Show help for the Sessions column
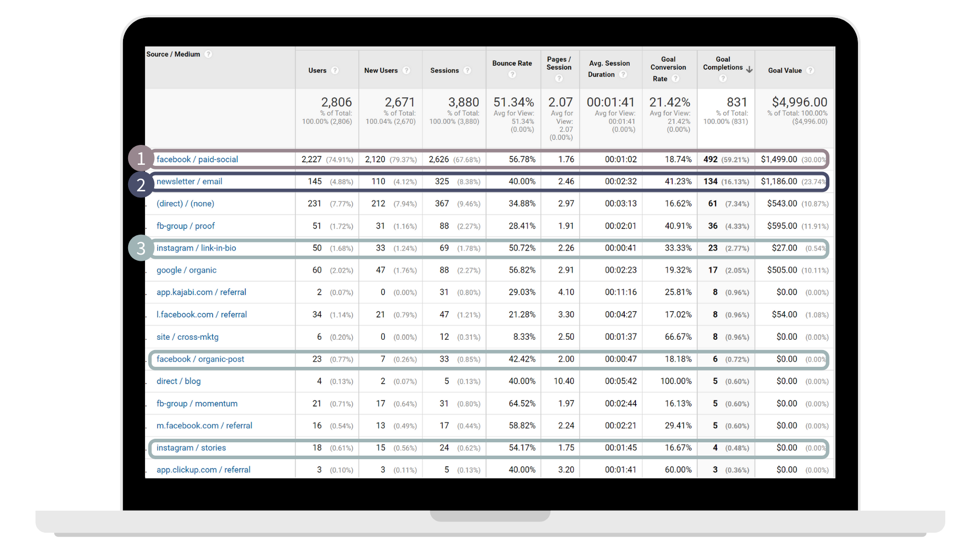The height and width of the screenshot is (551, 980). coord(467,70)
